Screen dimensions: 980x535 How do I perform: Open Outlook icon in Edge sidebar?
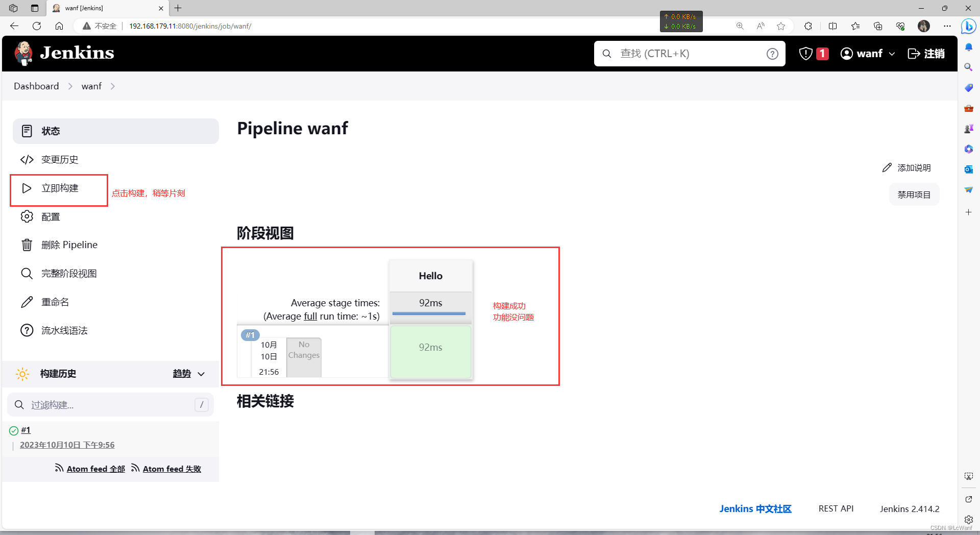point(968,169)
